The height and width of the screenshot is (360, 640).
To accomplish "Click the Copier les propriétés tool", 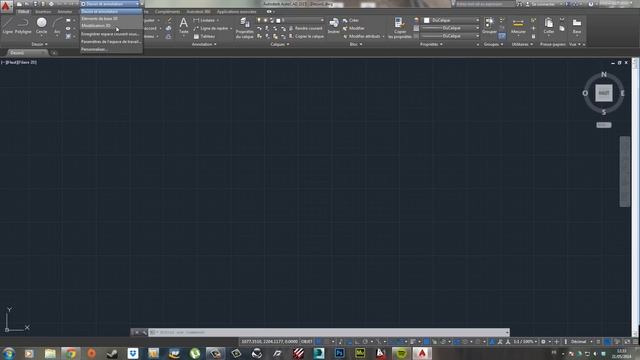I will pos(400,28).
